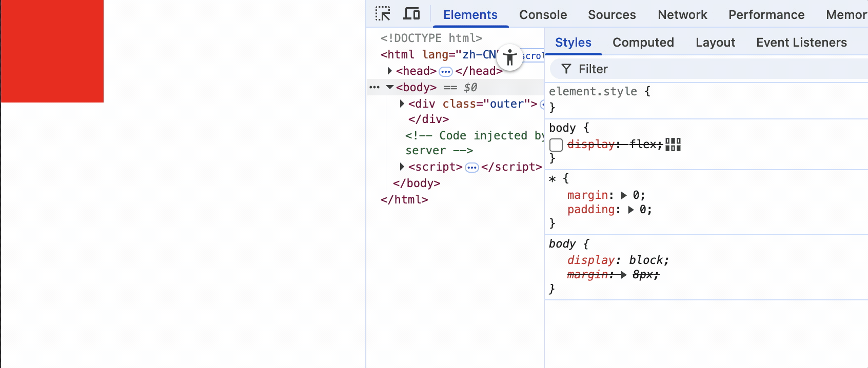Open the Computed styles tab
868x368 pixels.
643,43
